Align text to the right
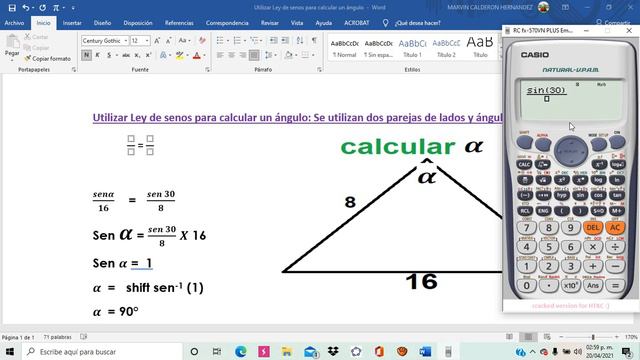 243,55
